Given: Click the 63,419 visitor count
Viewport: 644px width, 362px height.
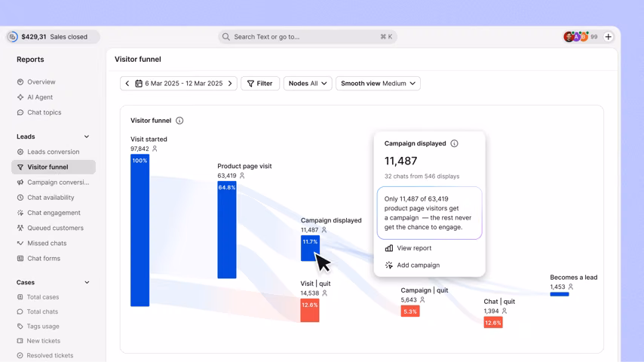Looking at the screenshot, I should (227, 176).
